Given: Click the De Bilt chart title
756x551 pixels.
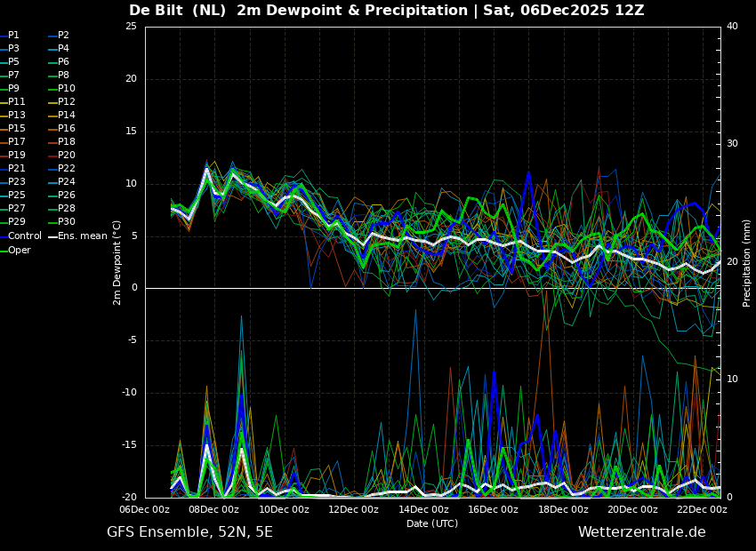Looking at the screenshot, I should pyautogui.click(x=386, y=11).
